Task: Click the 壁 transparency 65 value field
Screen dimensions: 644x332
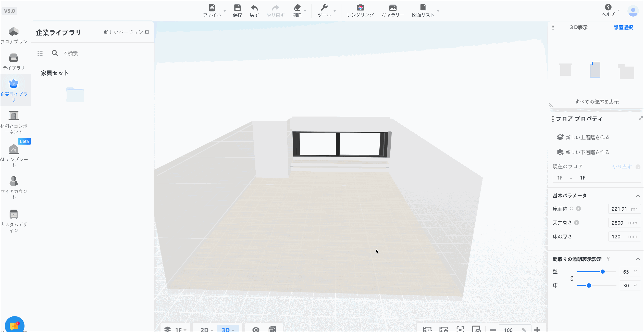Action: [630, 272]
